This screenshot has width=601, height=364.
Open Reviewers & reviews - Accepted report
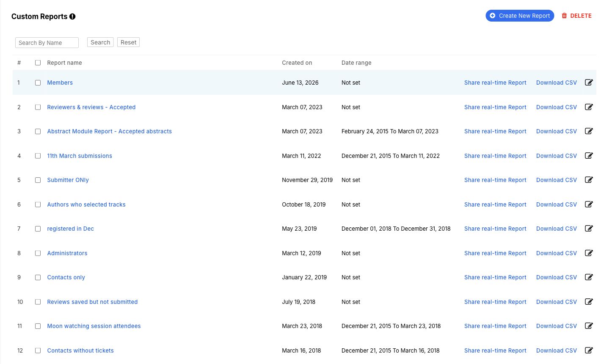point(91,107)
